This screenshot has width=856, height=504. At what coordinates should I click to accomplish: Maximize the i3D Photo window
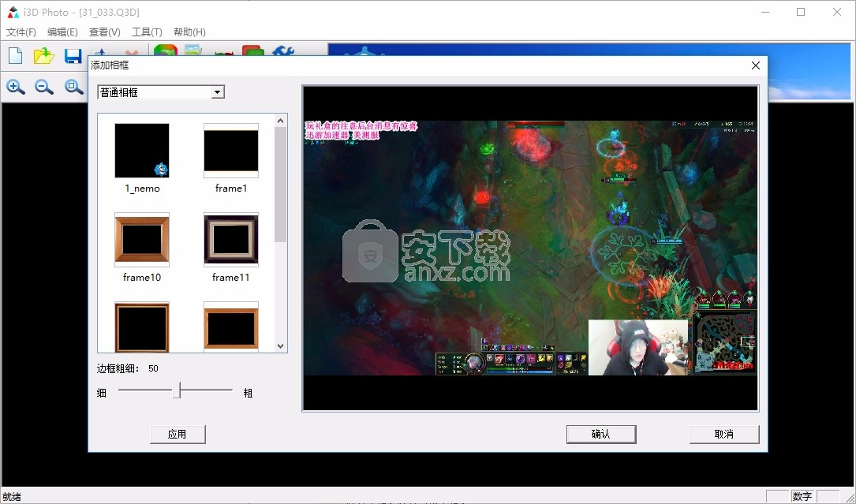point(801,12)
